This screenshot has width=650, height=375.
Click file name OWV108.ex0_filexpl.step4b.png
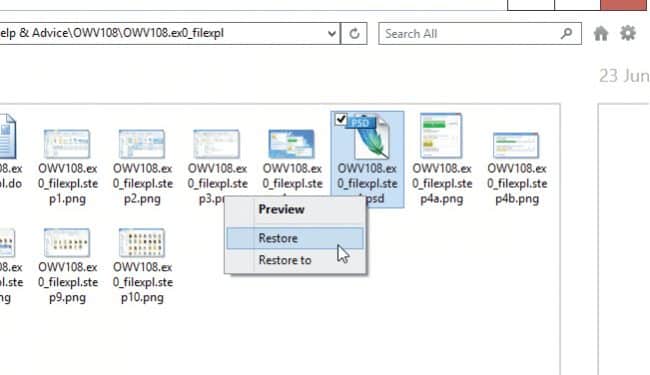tap(517, 184)
